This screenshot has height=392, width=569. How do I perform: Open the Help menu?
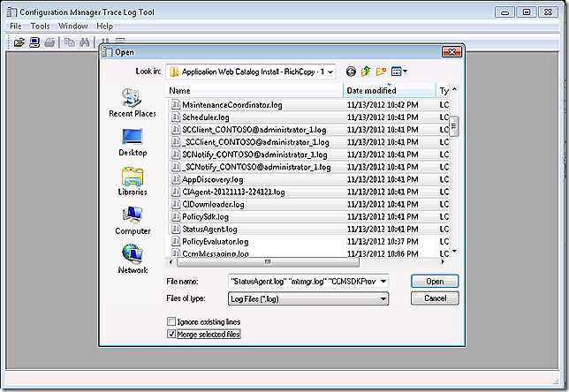click(104, 26)
